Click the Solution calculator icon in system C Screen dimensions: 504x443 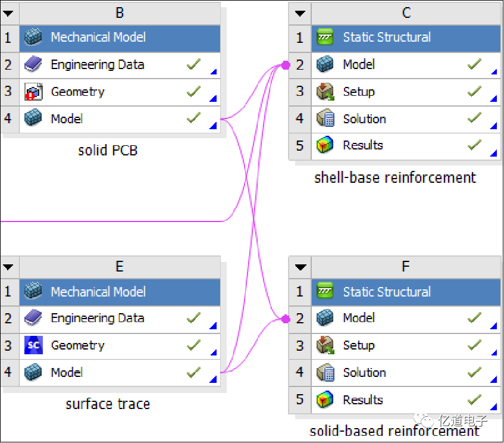325,119
